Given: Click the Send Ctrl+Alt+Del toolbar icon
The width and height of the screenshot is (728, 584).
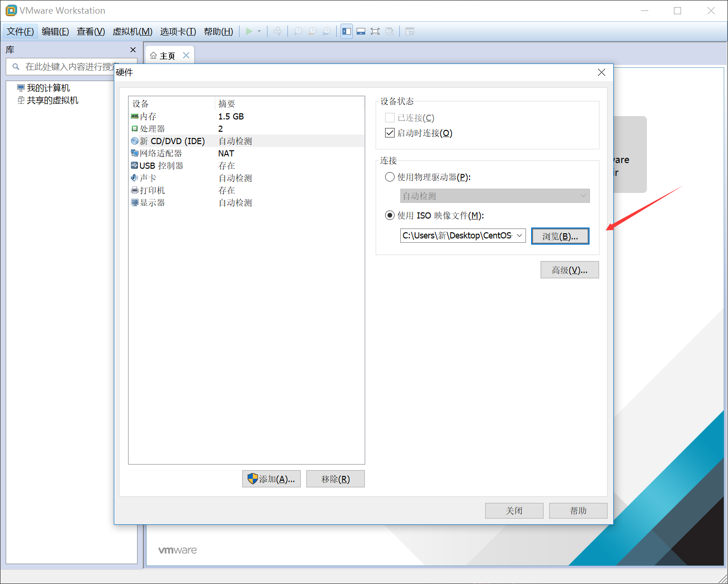Looking at the screenshot, I should click(277, 31).
